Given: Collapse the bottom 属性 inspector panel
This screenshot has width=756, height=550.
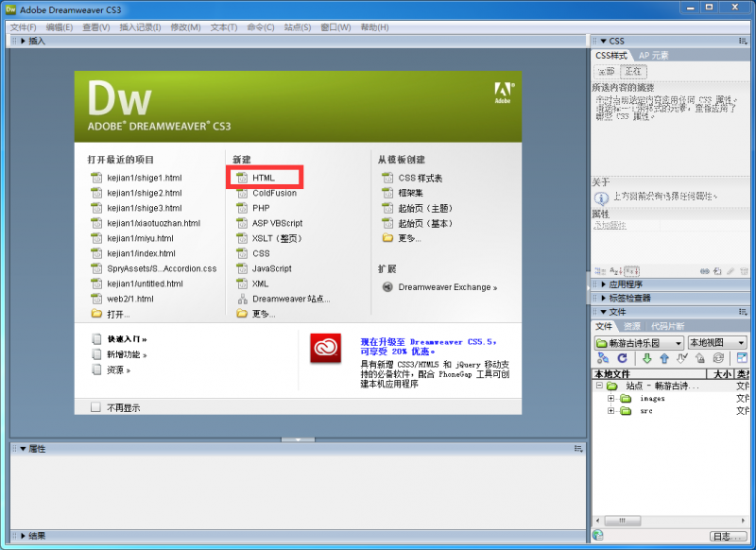Looking at the screenshot, I should point(23,449).
